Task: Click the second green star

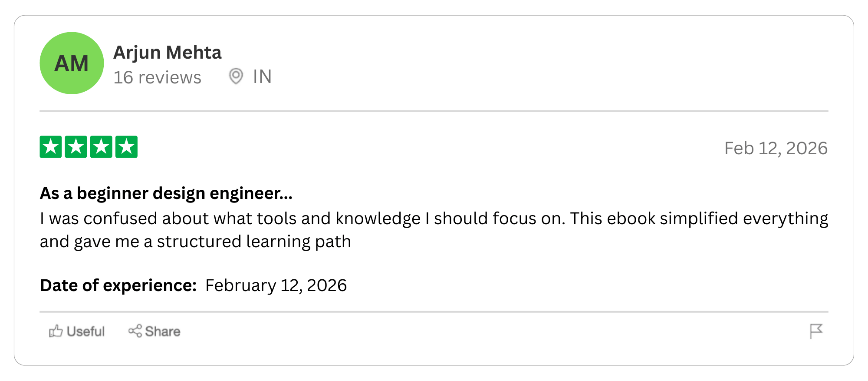Action: click(76, 147)
